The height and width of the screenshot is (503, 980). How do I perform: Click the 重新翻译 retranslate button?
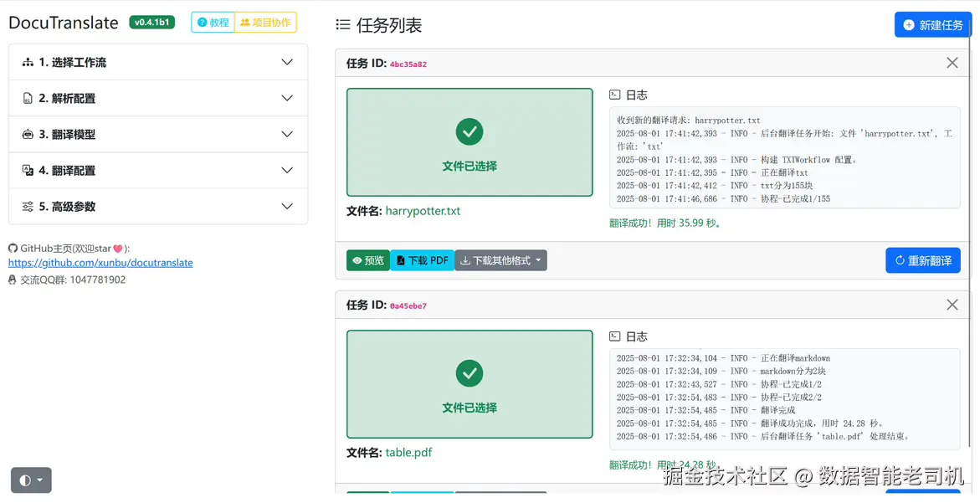click(922, 260)
